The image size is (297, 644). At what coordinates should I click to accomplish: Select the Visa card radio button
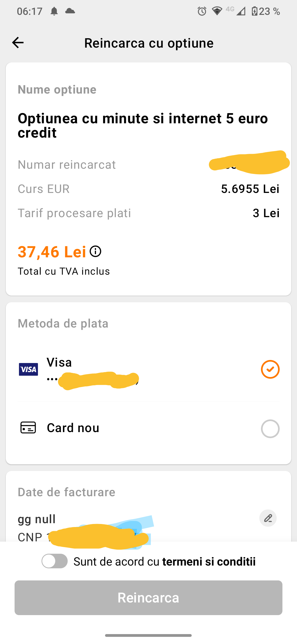coord(270,369)
